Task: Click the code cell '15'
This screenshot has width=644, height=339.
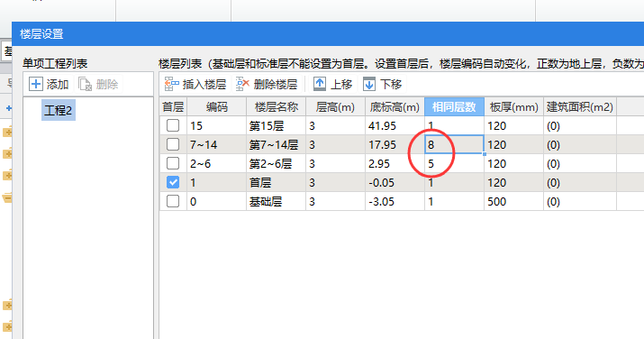Action: 216,125
